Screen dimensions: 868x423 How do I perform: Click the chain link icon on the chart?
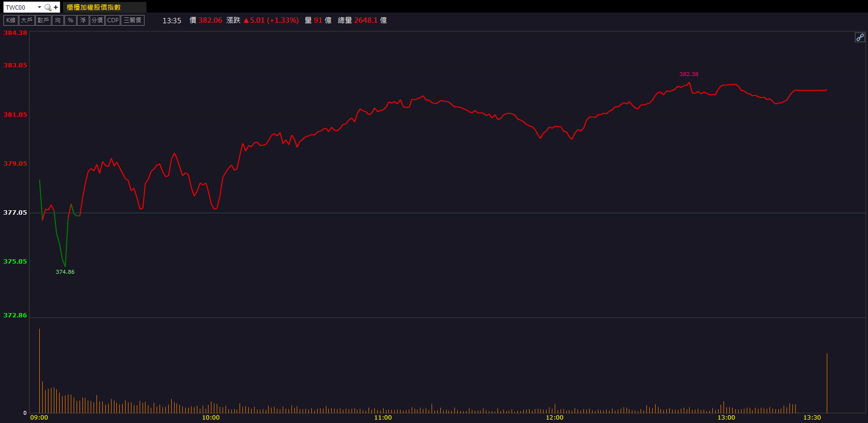point(860,37)
